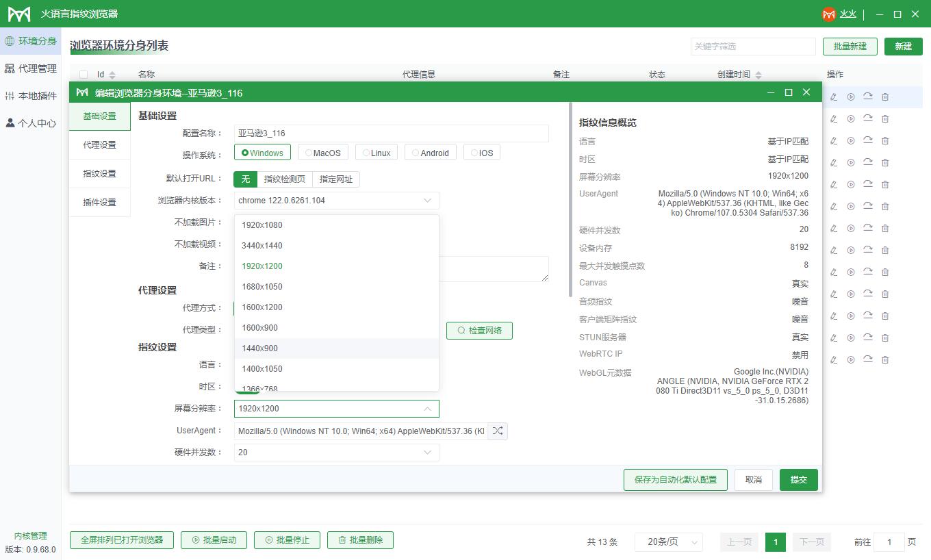Pick 1440x900 from the resolution list
Screen dimensions: 931x560
260,348
